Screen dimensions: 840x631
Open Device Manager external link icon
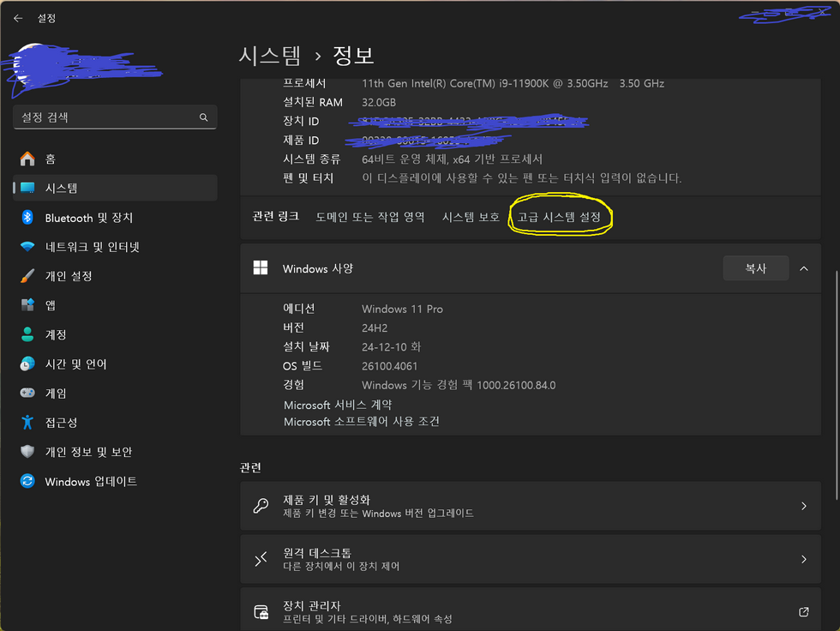click(804, 612)
